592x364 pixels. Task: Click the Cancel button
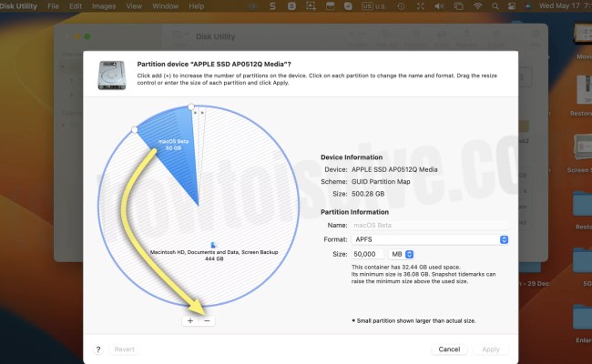449,349
